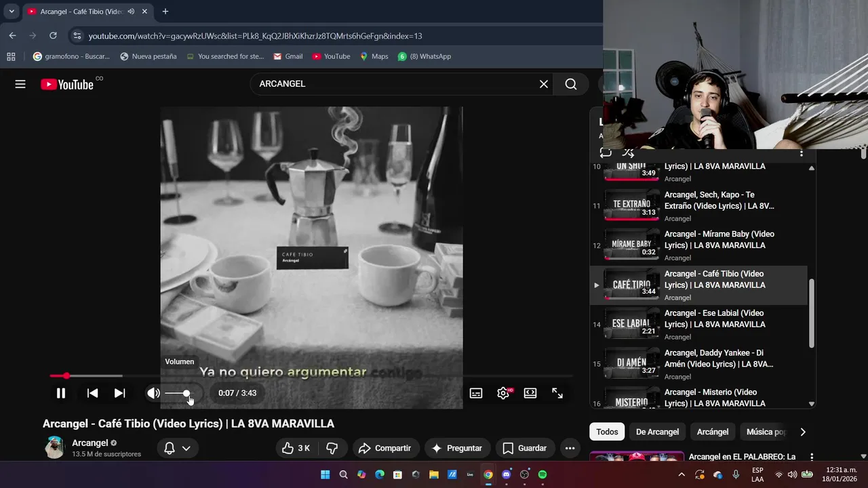Screen dimensions: 868x488
Task: Click the volume slider handle
Action: [x=186, y=393]
